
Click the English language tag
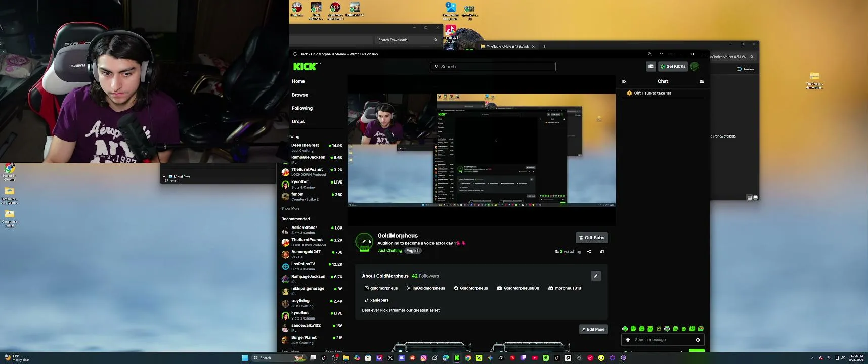coord(413,251)
